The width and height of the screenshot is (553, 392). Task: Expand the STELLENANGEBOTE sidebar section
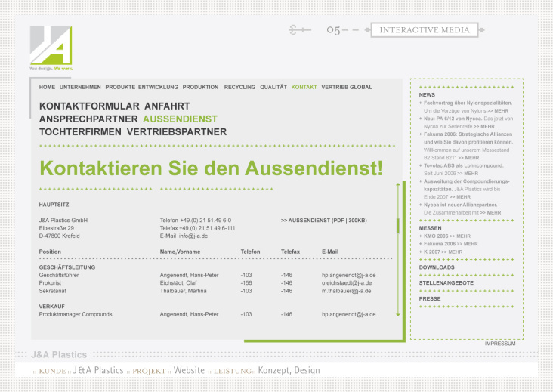pos(446,283)
